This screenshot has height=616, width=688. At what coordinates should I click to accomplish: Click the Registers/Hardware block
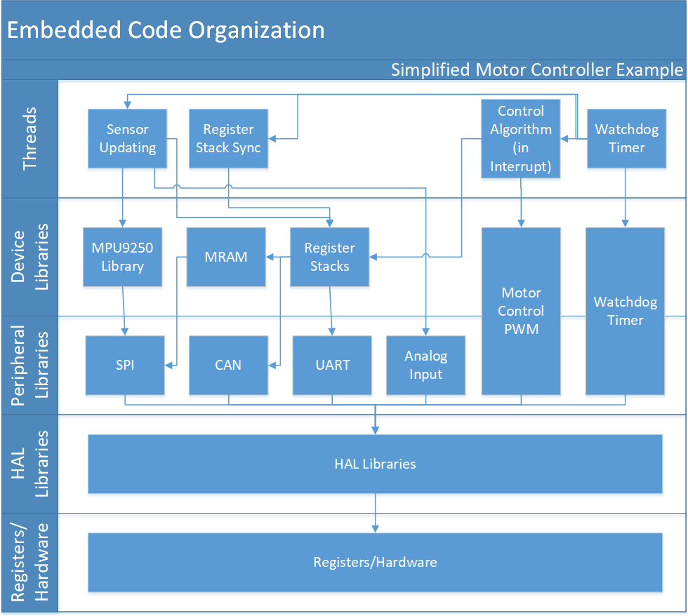pos(375,562)
